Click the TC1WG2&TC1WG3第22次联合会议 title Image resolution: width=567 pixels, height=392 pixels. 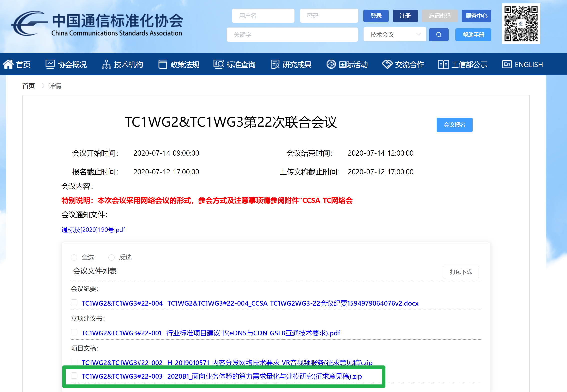[x=231, y=122]
